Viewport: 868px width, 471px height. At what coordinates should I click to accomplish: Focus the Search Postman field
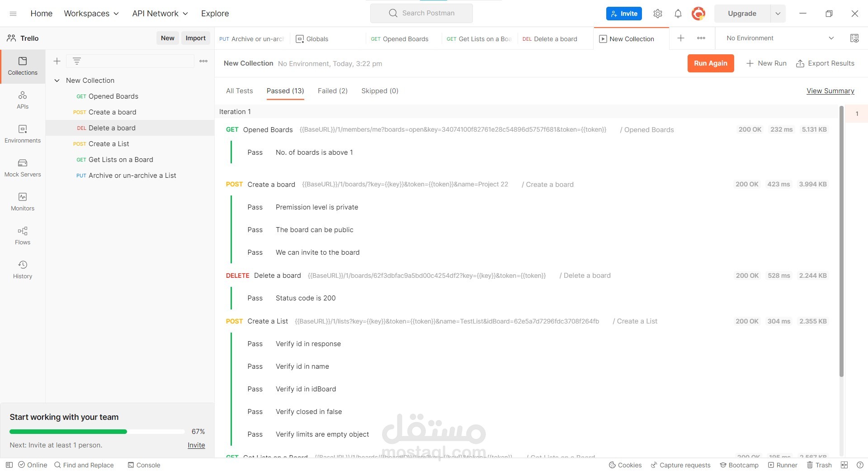click(x=421, y=13)
